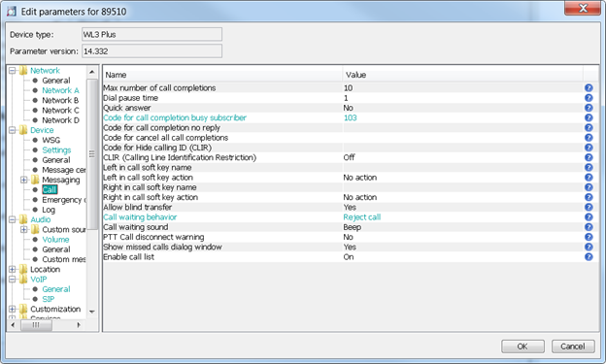The width and height of the screenshot is (606, 364).
Task: Click the Parameter version field
Action: (x=151, y=51)
